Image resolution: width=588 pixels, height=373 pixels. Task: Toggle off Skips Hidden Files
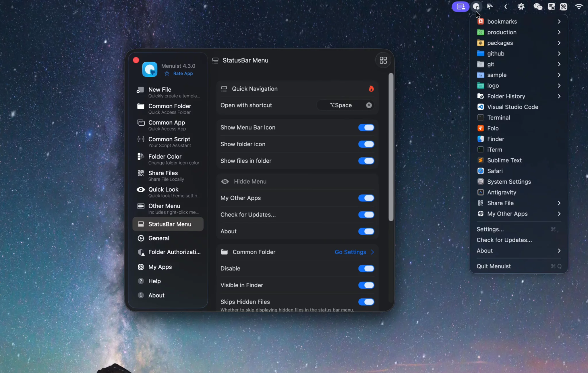[x=366, y=302]
